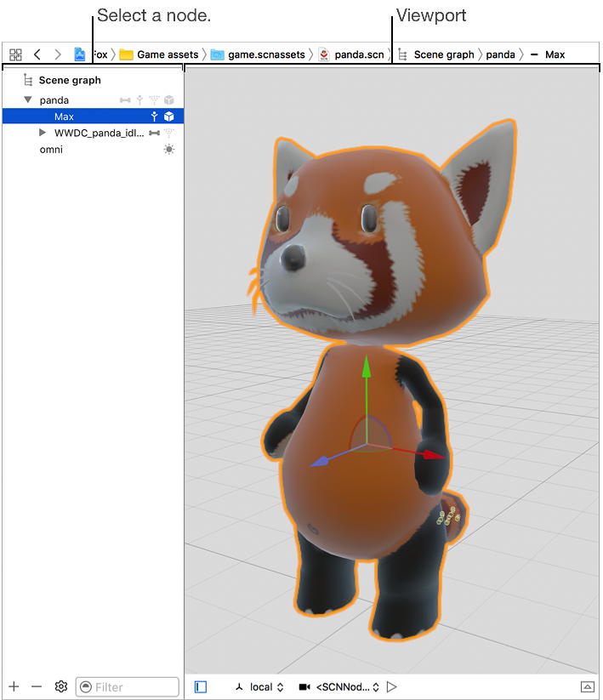The width and height of the screenshot is (603, 700).
Task: Click the morpher icon on panda row
Action: tap(154, 100)
